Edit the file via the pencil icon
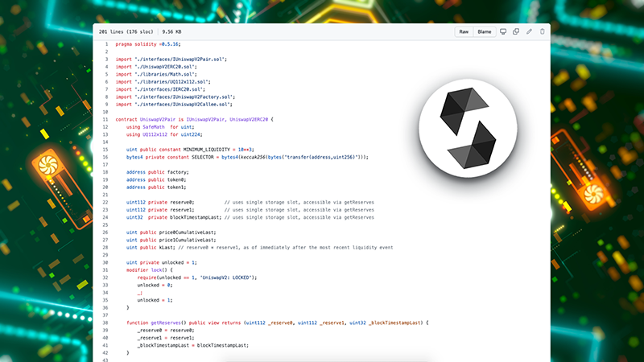644x362 pixels. pos(529,31)
